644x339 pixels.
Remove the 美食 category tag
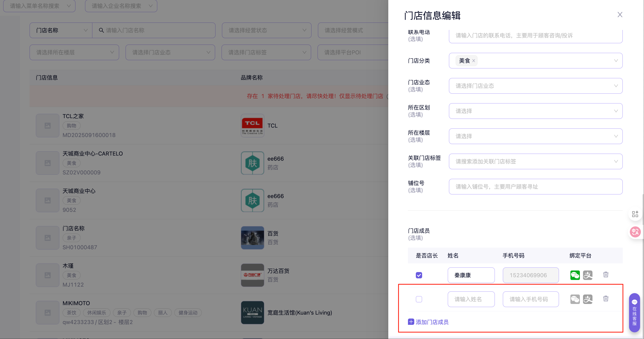(x=473, y=61)
